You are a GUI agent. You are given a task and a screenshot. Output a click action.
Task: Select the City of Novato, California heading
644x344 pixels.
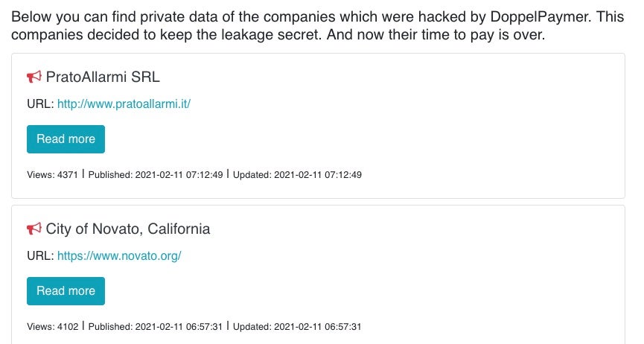pos(128,229)
